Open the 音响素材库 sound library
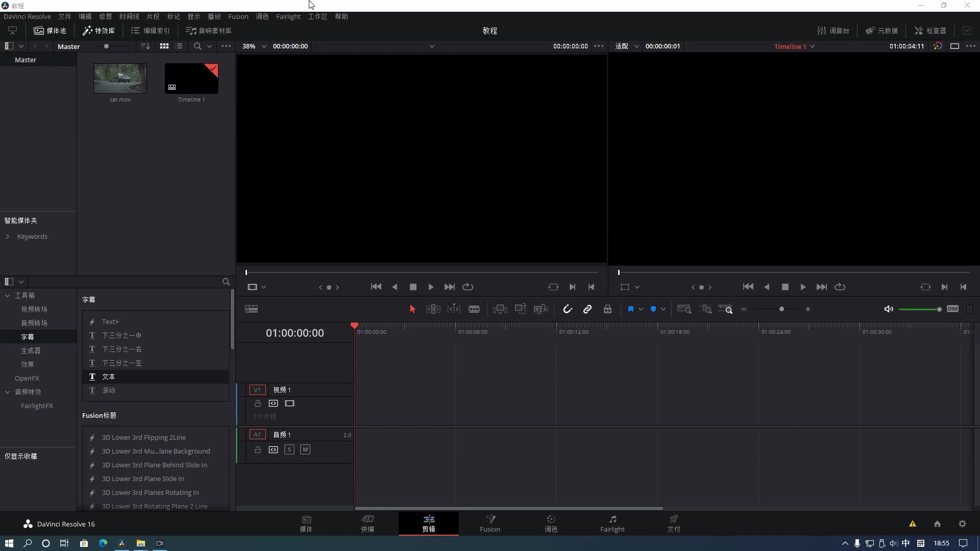The image size is (980, 551). pos(209,31)
